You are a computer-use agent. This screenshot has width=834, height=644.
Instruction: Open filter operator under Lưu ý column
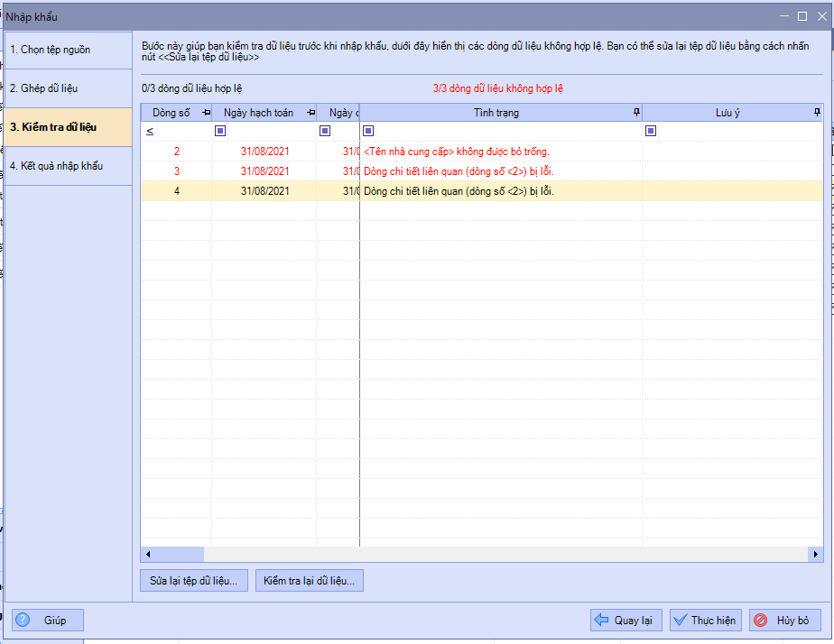tap(651, 132)
